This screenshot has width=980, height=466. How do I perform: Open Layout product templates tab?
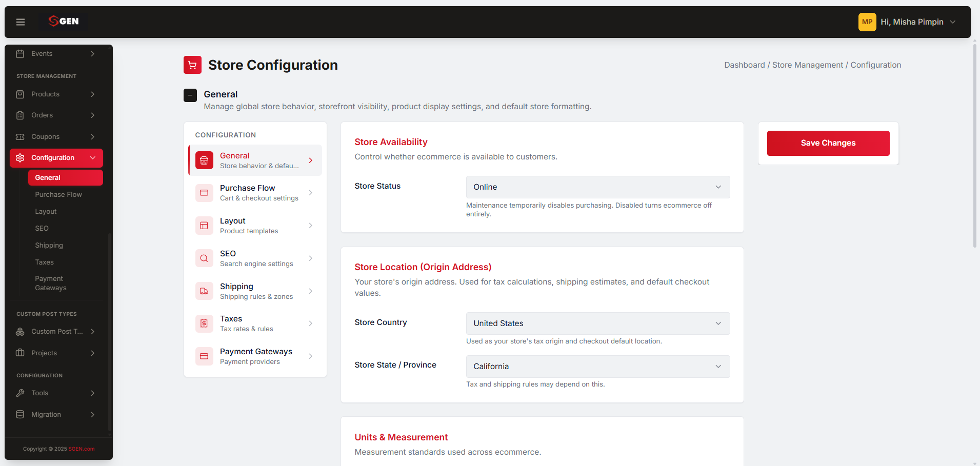(x=255, y=226)
